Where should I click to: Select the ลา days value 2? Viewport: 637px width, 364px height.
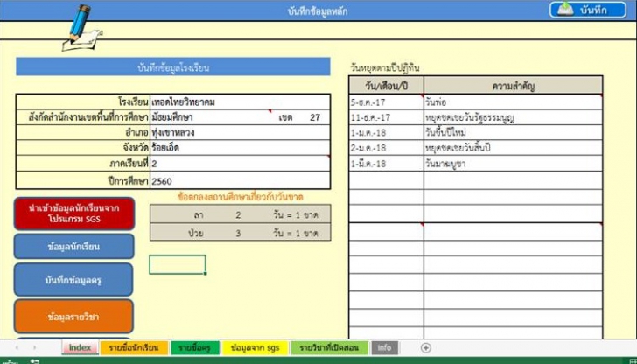pyautogui.click(x=238, y=214)
